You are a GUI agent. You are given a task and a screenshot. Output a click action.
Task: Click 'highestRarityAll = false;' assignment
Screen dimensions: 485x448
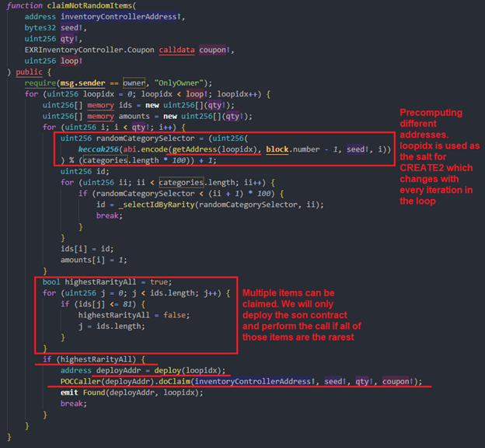click(x=134, y=315)
